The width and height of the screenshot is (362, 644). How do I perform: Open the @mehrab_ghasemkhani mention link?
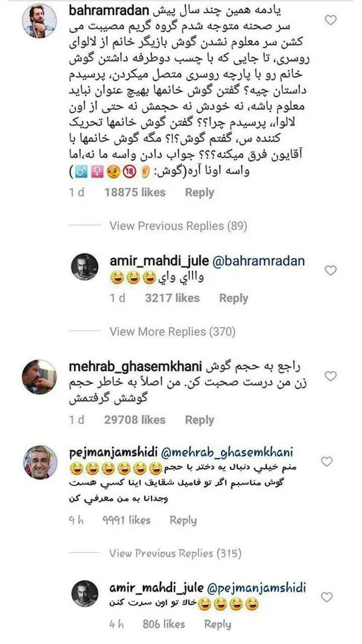[232, 452]
